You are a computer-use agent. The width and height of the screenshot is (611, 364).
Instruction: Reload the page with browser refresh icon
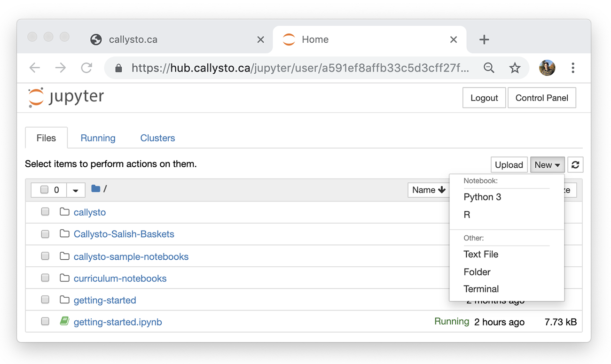[x=86, y=68]
